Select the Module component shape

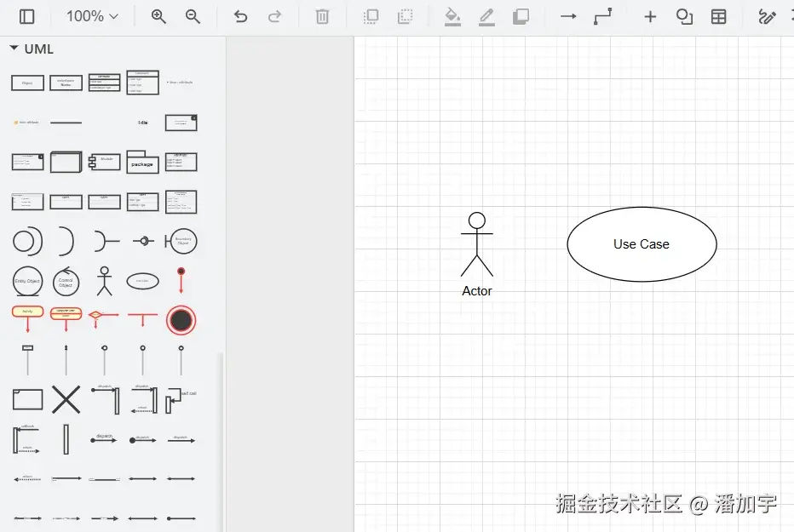pyautogui.click(x=104, y=162)
